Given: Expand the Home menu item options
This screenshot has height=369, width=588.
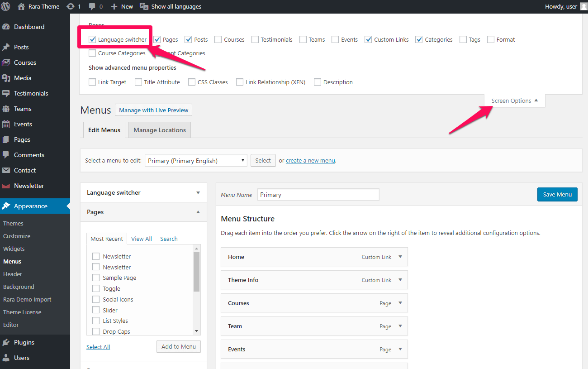Looking at the screenshot, I should tap(400, 257).
